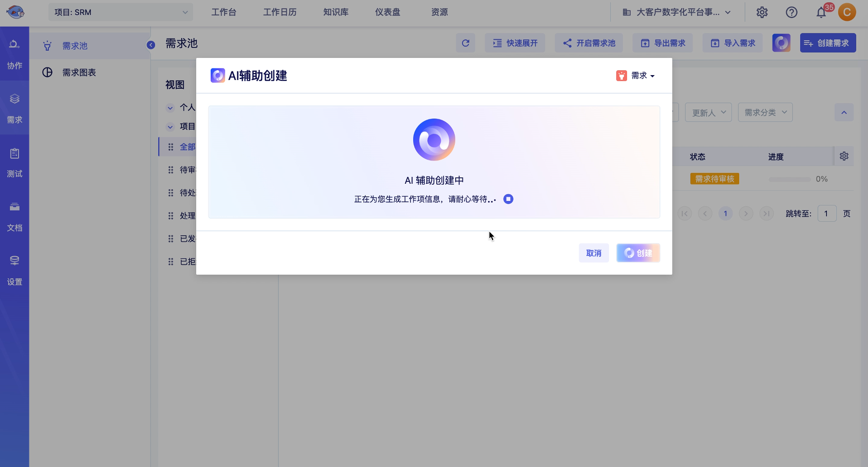
Task: Click the refresh icon in 需求池 toolbar
Action: pyautogui.click(x=465, y=43)
